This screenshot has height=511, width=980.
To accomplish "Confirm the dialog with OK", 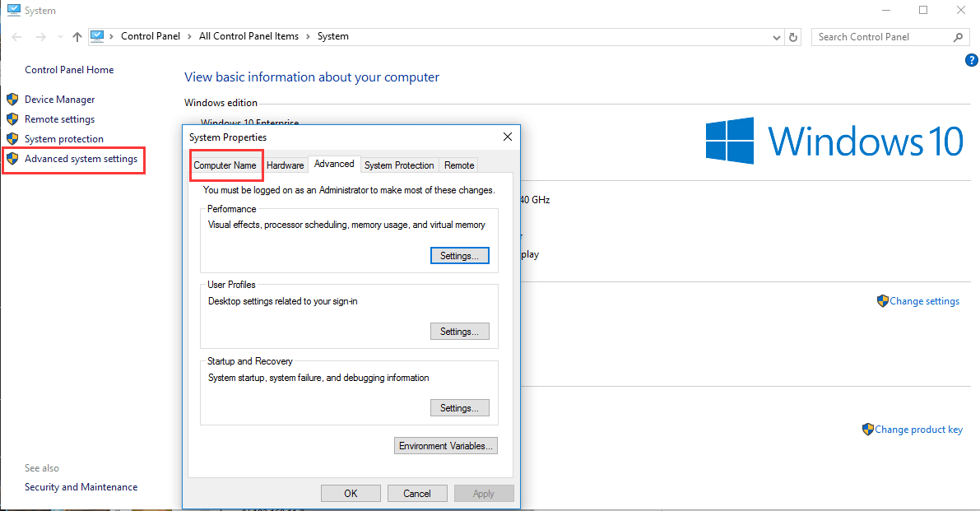I will 351,494.
